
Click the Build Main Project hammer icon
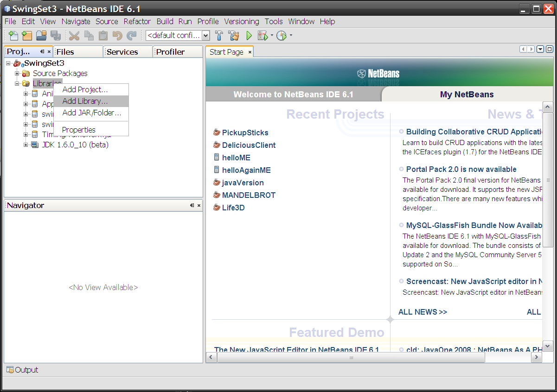click(x=219, y=36)
